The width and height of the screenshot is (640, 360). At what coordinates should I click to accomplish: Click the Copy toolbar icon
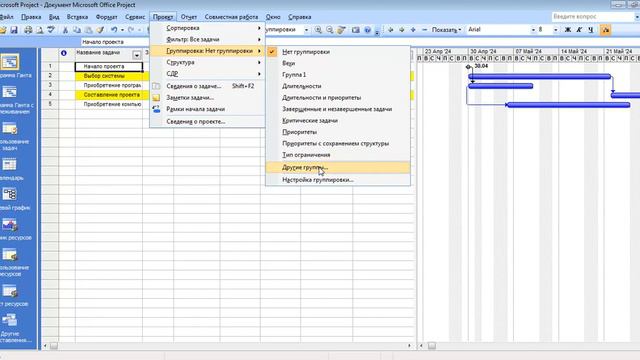pyautogui.click(x=76, y=30)
